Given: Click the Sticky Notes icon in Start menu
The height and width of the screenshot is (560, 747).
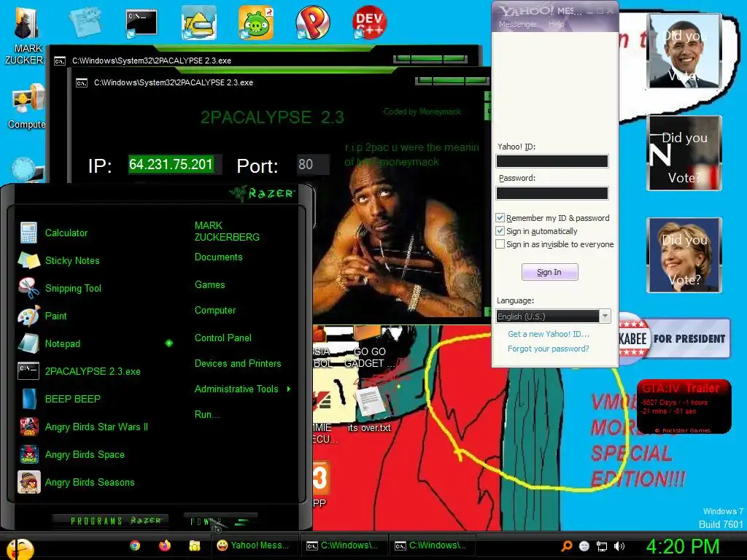Looking at the screenshot, I should (x=28, y=260).
